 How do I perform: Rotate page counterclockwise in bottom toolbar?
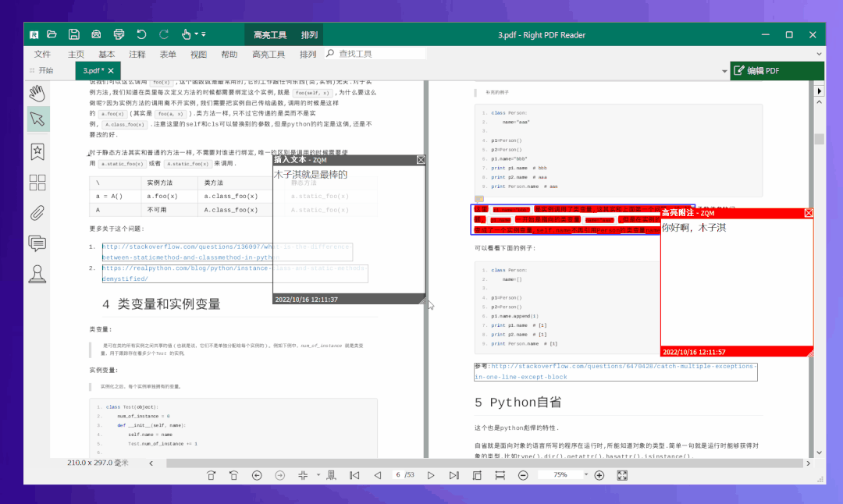point(233,475)
